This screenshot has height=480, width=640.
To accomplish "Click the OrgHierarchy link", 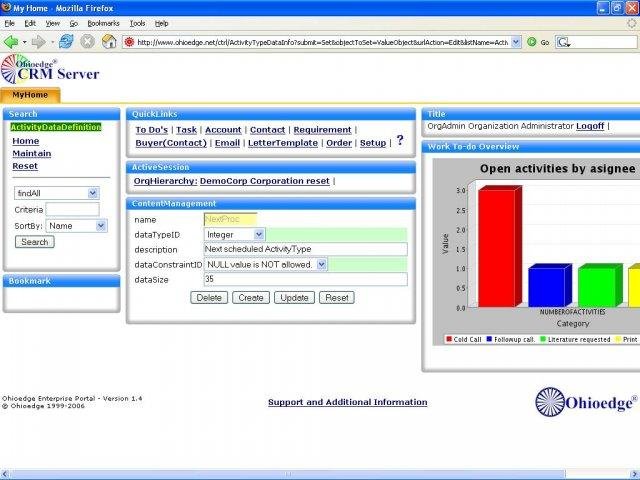I will click(x=165, y=181).
